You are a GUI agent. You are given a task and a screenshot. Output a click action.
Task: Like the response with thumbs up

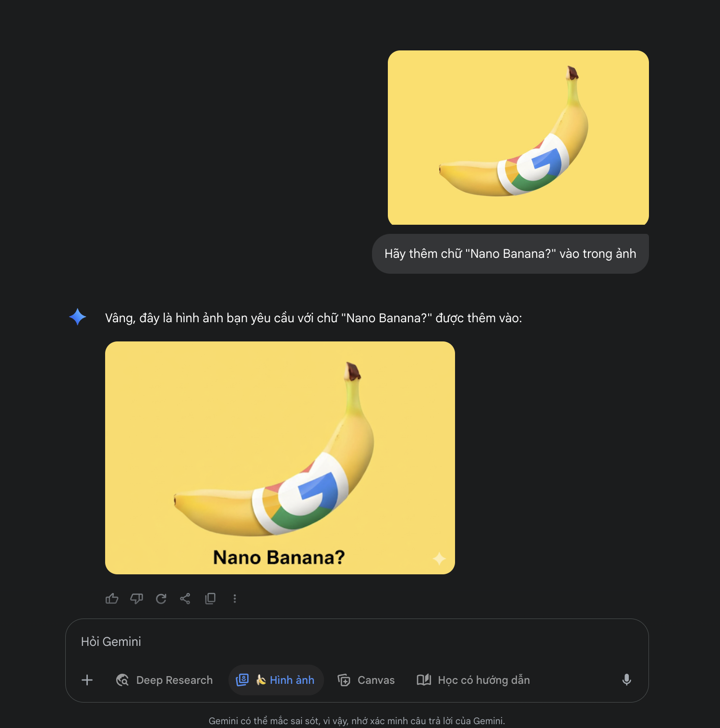(x=112, y=598)
